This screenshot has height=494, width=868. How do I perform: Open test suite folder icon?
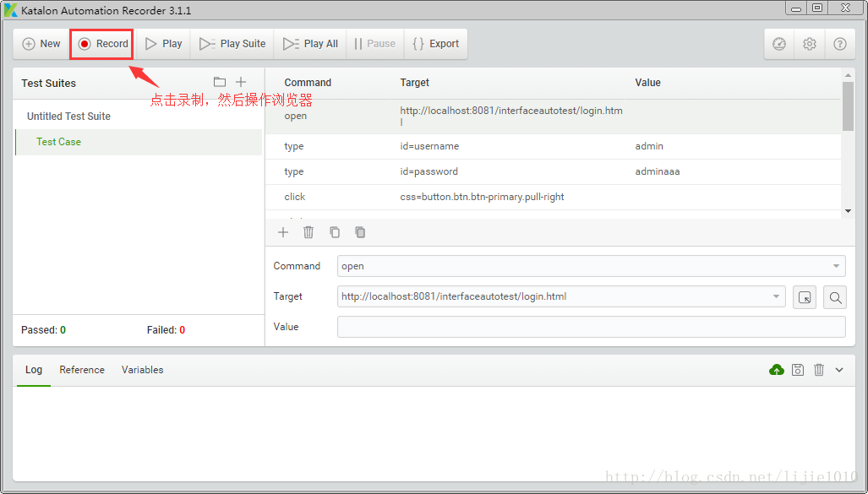220,82
